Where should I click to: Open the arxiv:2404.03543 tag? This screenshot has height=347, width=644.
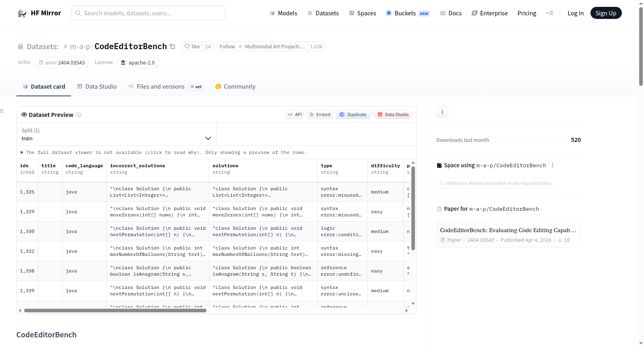tap(62, 62)
